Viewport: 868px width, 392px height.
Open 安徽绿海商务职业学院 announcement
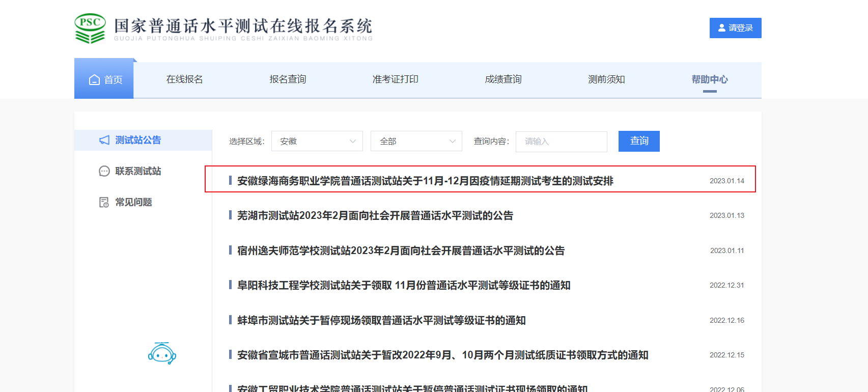click(x=425, y=181)
